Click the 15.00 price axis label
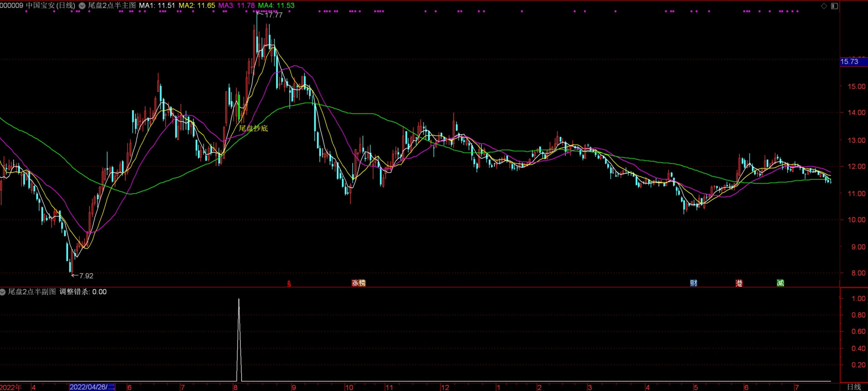The image size is (868, 391). pos(856,86)
